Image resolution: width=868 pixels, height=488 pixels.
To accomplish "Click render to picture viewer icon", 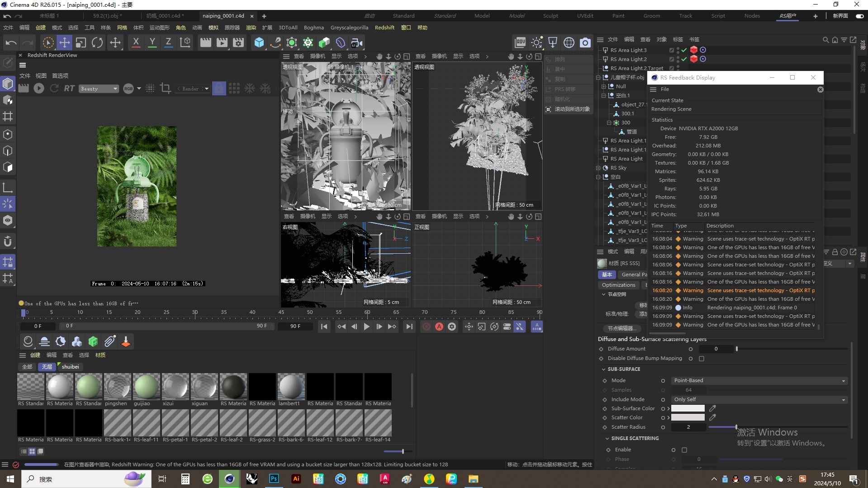I will pyautogui.click(x=222, y=43).
